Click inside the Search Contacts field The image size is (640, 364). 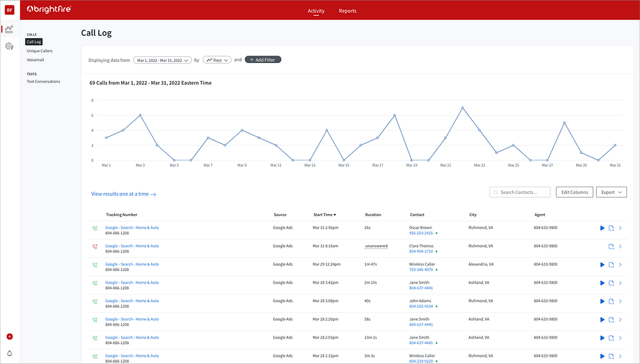click(x=519, y=192)
